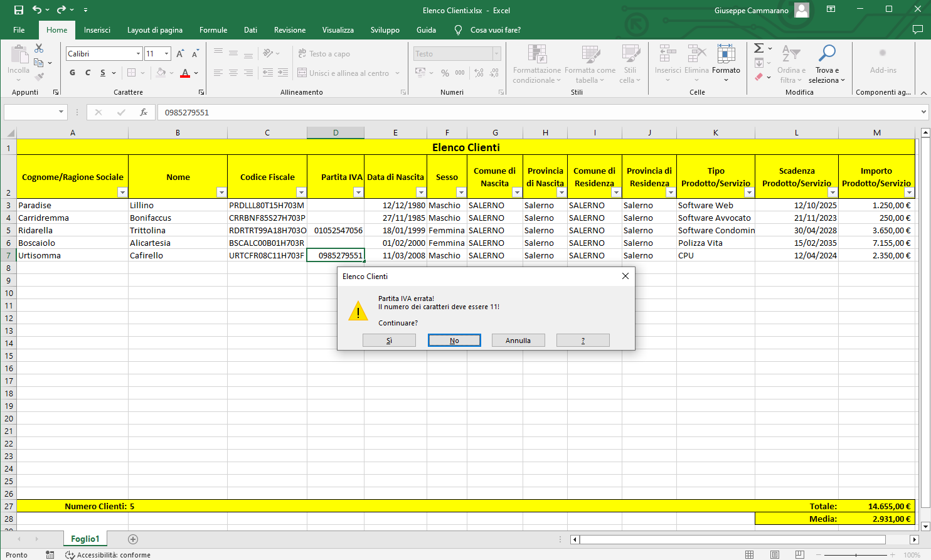Screen dimensions: 931x560
Task: Open the Importo Prodotto/Servizio filter dropdown
Action: pos(909,193)
